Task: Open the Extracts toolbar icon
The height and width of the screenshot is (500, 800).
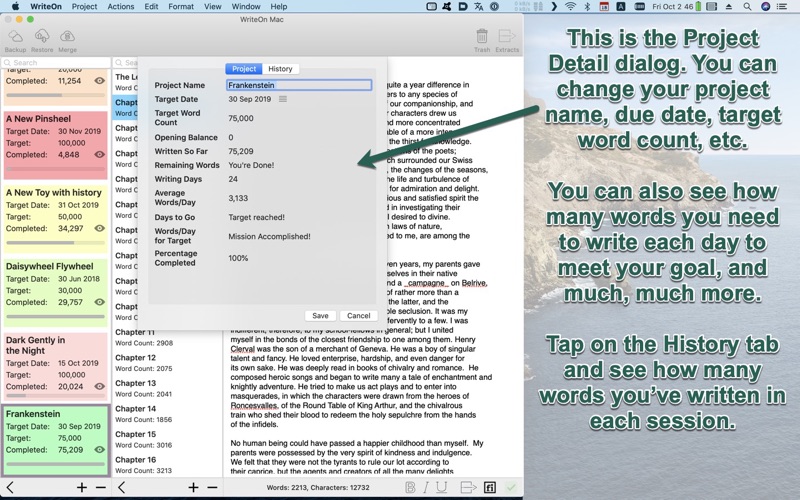Action: coord(507,36)
